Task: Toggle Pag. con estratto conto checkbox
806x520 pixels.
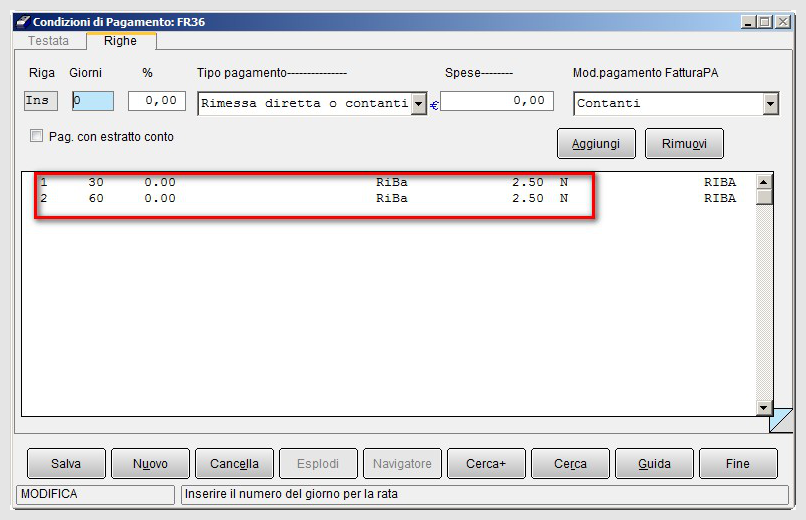Action: [x=36, y=136]
